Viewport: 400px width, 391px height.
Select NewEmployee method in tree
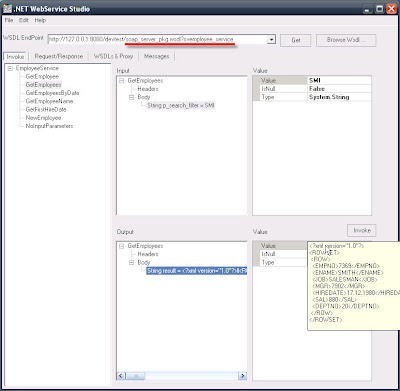[x=43, y=118]
